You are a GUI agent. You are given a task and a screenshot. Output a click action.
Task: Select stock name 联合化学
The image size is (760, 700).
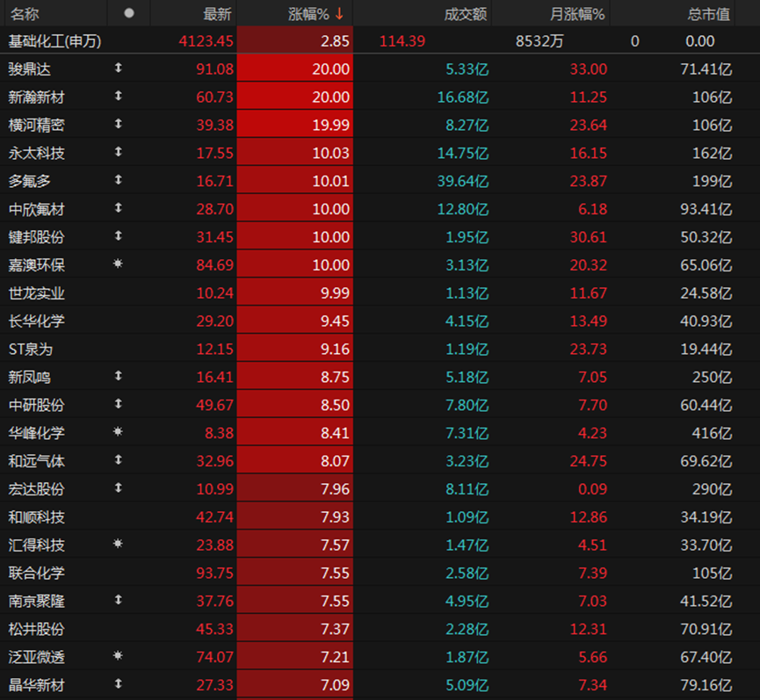pyautogui.click(x=36, y=573)
